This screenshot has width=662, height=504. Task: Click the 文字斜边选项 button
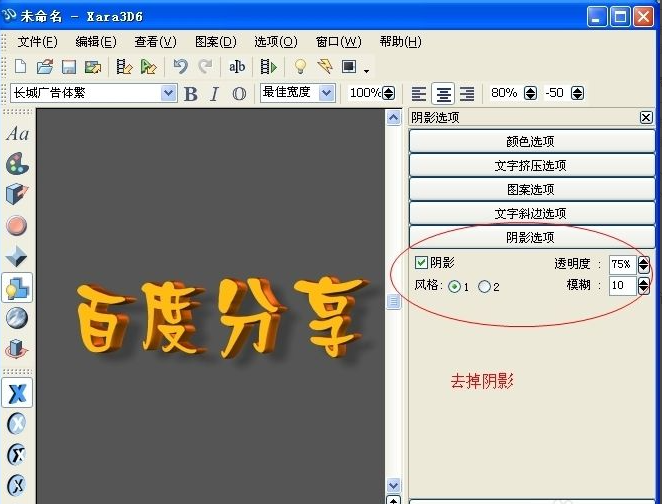tap(531, 213)
